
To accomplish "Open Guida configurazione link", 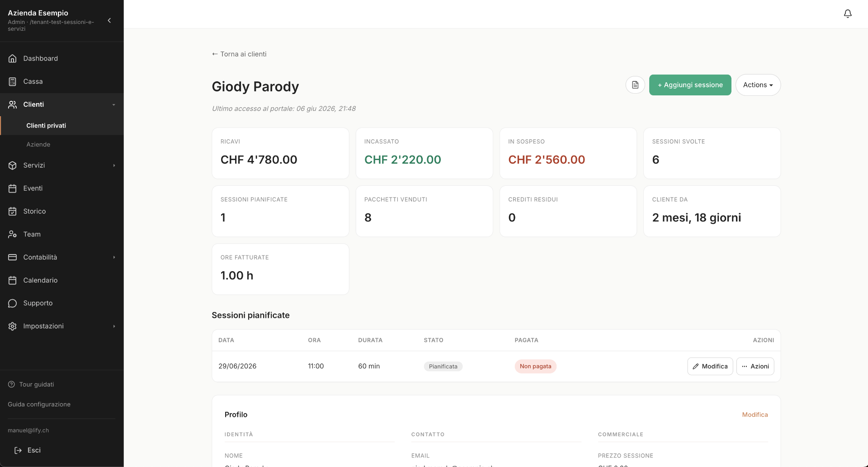I will (x=39, y=404).
